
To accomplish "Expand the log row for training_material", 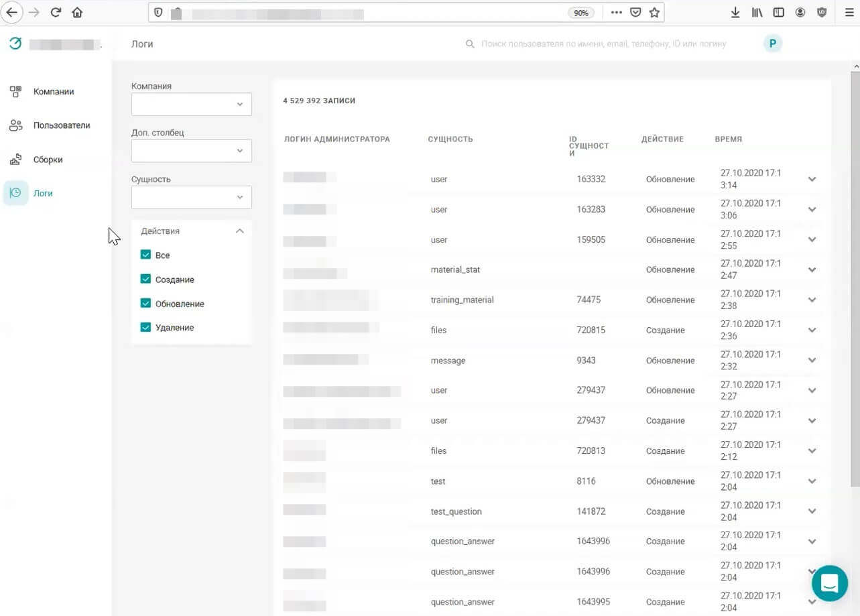I will pyautogui.click(x=812, y=300).
